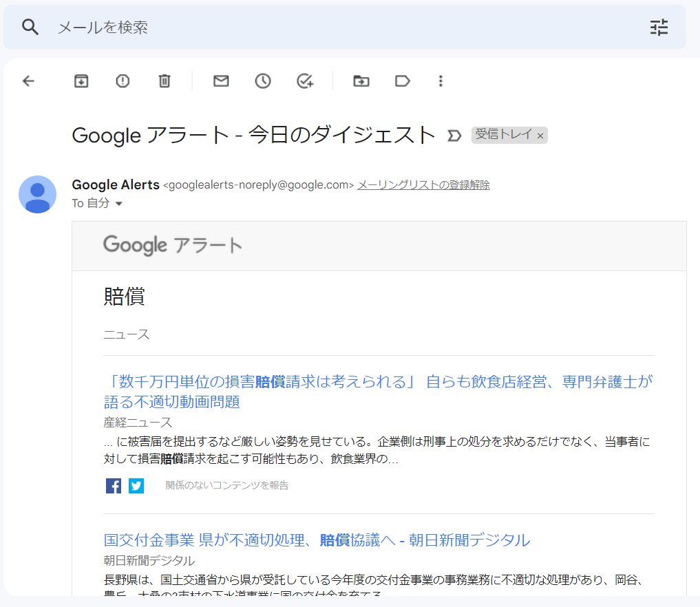
Task: Expand recipient details next to To 自分
Action: [119, 204]
